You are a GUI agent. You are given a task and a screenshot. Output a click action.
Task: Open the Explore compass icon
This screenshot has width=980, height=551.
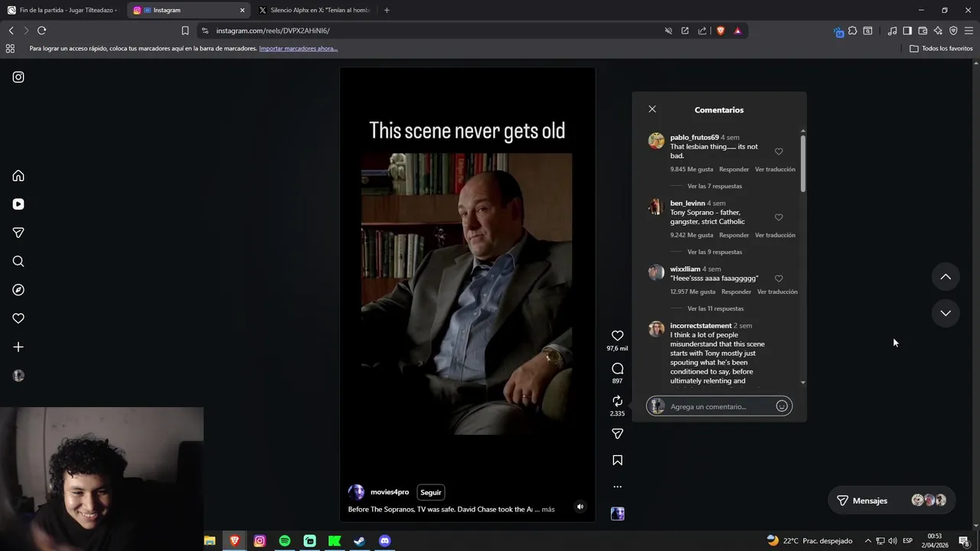click(x=18, y=290)
